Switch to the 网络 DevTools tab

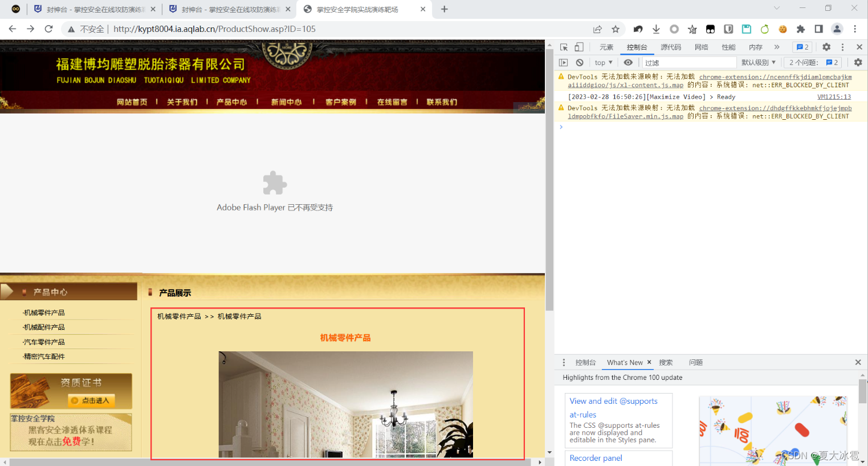coord(702,47)
